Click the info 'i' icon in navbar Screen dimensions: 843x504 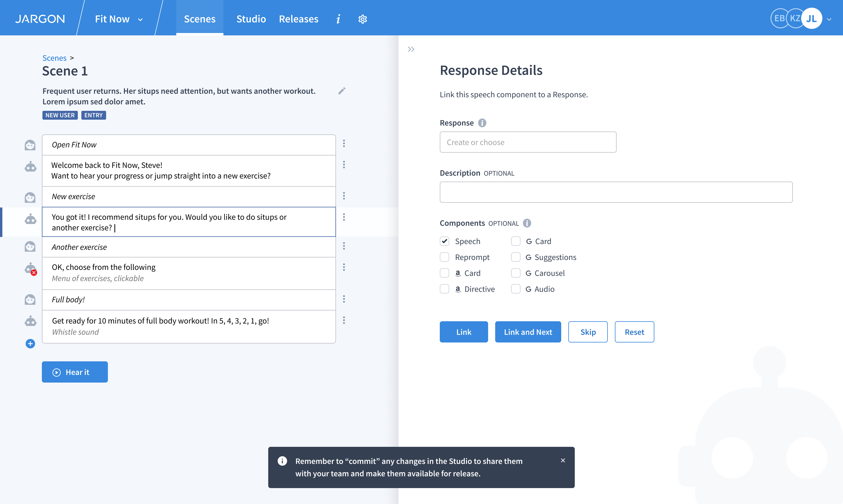coord(338,19)
